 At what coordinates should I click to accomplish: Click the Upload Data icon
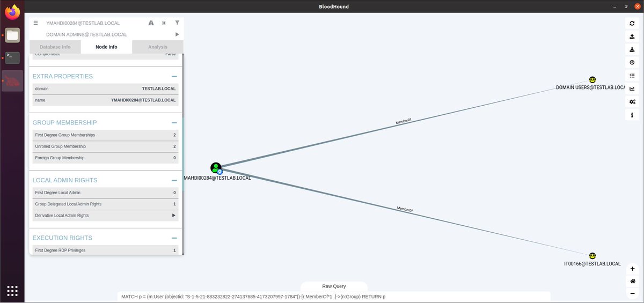coord(632,36)
